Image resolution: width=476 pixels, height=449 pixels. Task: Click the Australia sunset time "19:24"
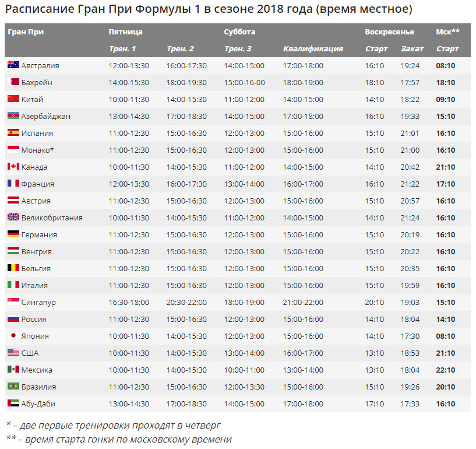coord(410,66)
